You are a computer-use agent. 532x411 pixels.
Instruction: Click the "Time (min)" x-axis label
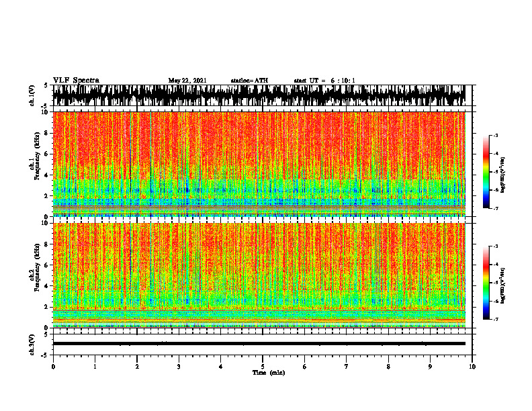click(269, 373)
